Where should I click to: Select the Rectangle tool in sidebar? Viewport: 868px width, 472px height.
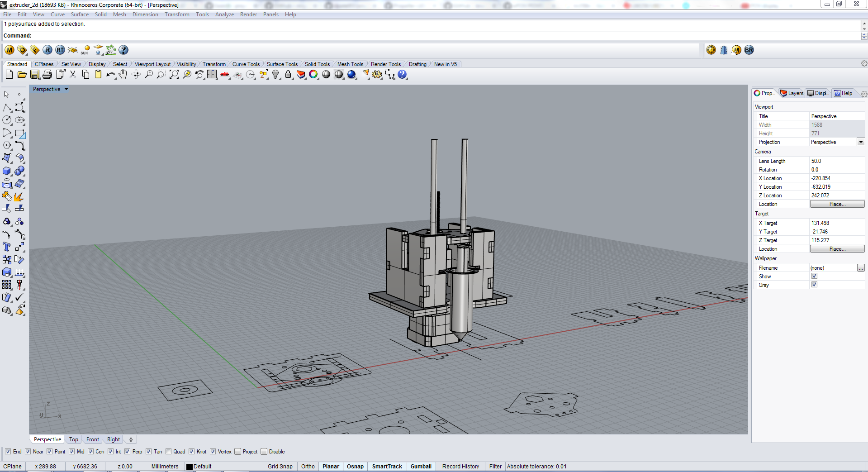click(19, 133)
